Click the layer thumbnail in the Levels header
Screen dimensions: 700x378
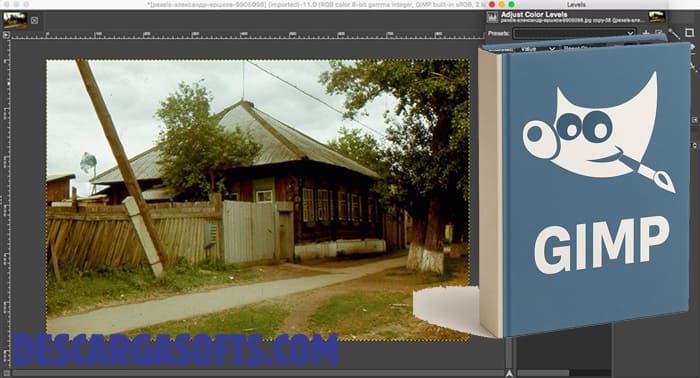[x=657, y=17]
